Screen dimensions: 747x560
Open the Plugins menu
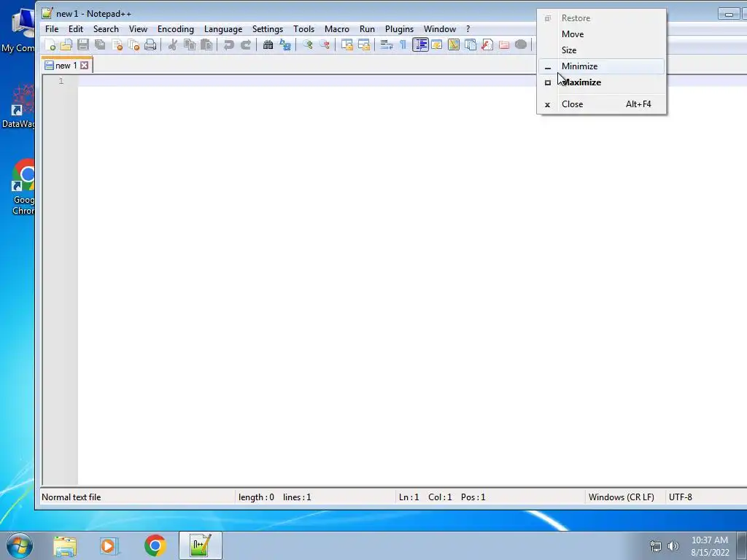tap(399, 29)
